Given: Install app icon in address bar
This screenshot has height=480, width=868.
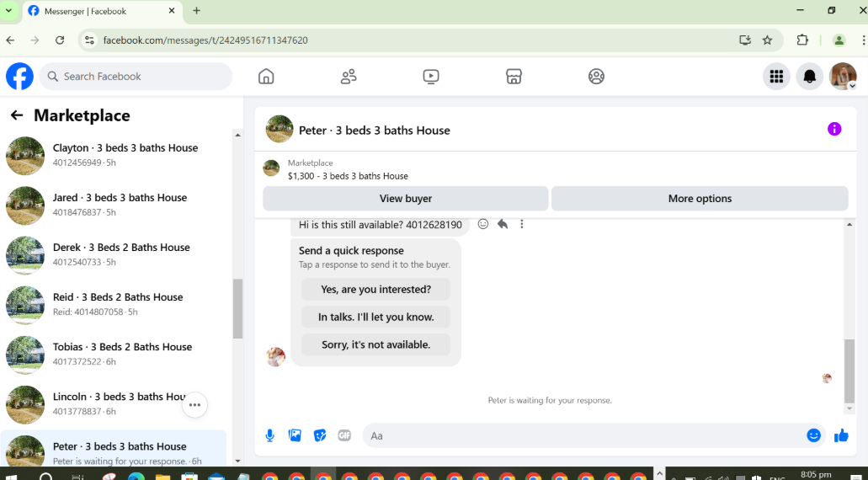Looking at the screenshot, I should [744, 40].
